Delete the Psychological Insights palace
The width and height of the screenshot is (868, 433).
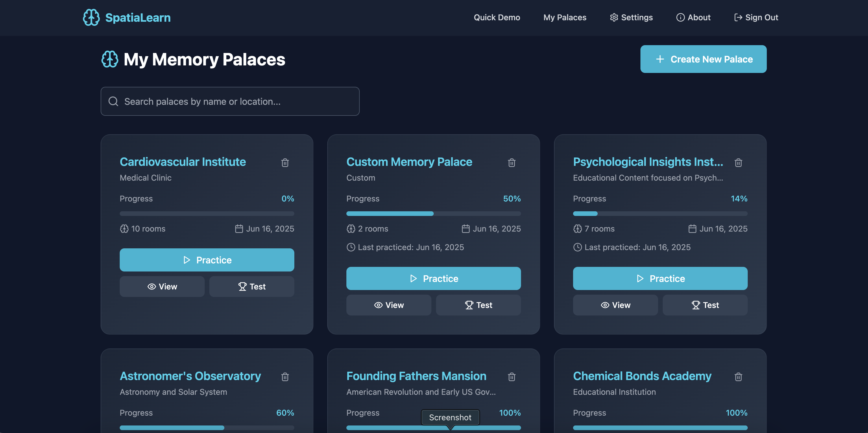[738, 163]
